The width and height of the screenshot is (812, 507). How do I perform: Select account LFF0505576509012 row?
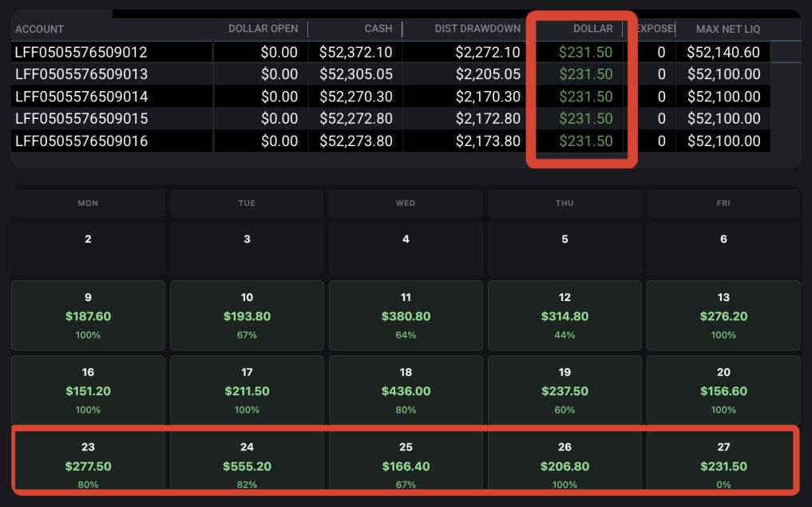click(x=390, y=52)
